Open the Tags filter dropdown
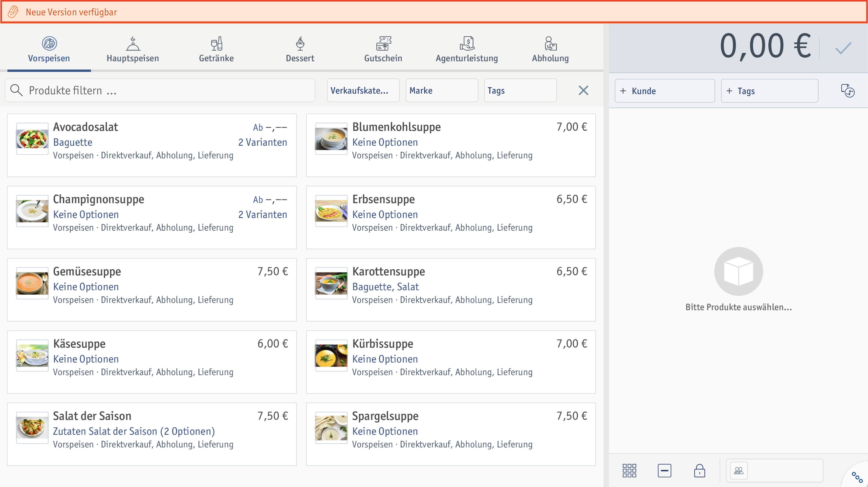The height and width of the screenshot is (487, 868). pyautogui.click(x=520, y=90)
